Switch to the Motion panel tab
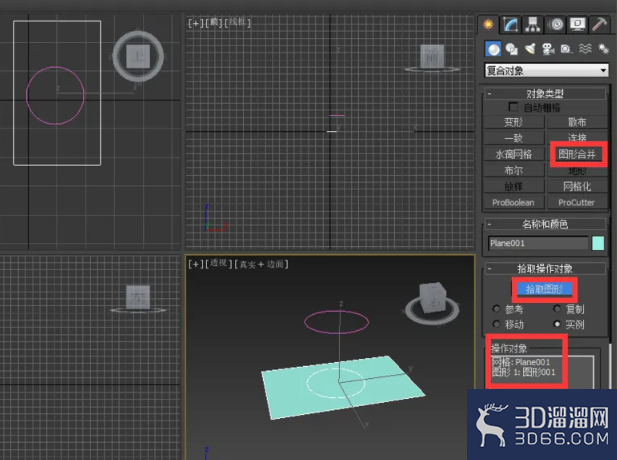This screenshot has height=460, width=617. tap(555, 24)
